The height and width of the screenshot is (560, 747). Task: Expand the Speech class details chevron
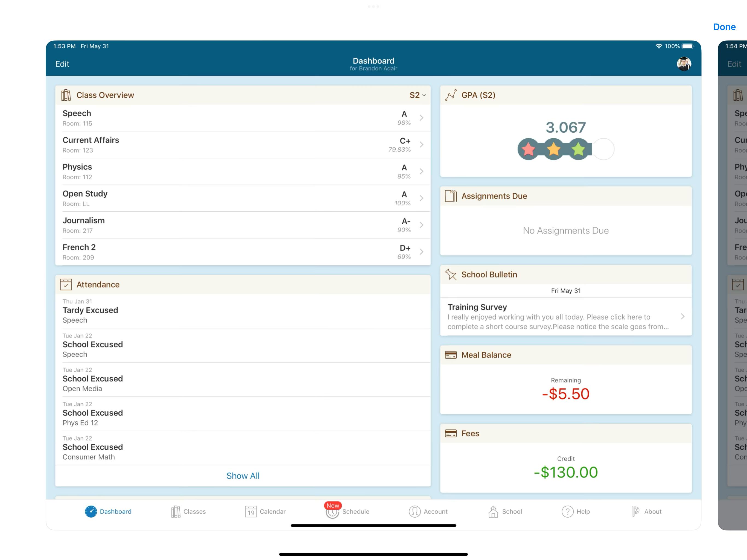(x=421, y=118)
